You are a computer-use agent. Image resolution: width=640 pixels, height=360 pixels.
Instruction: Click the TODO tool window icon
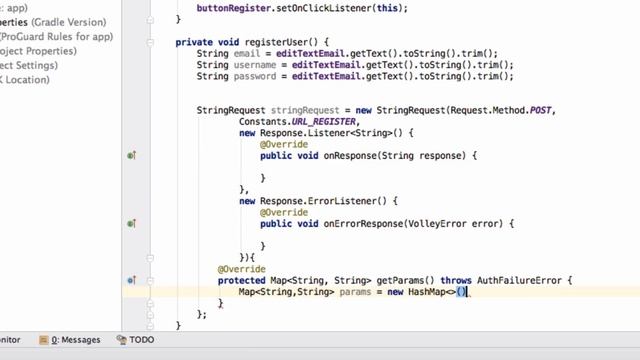pyautogui.click(x=121, y=340)
